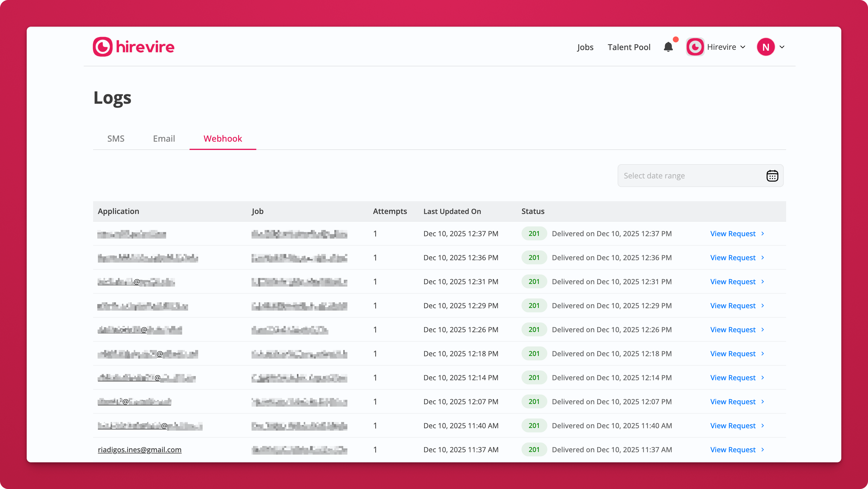View Request for 12:07 PM delivery
This screenshot has height=489, width=868.
pyautogui.click(x=732, y=402)
